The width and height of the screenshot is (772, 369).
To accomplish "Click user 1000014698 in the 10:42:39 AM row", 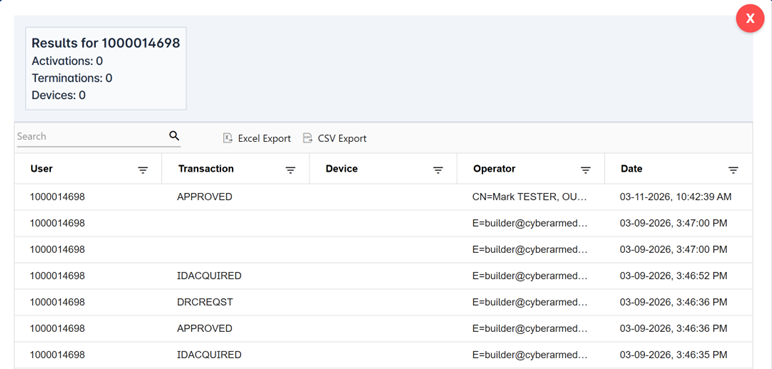I will click(x=57, y=197).
